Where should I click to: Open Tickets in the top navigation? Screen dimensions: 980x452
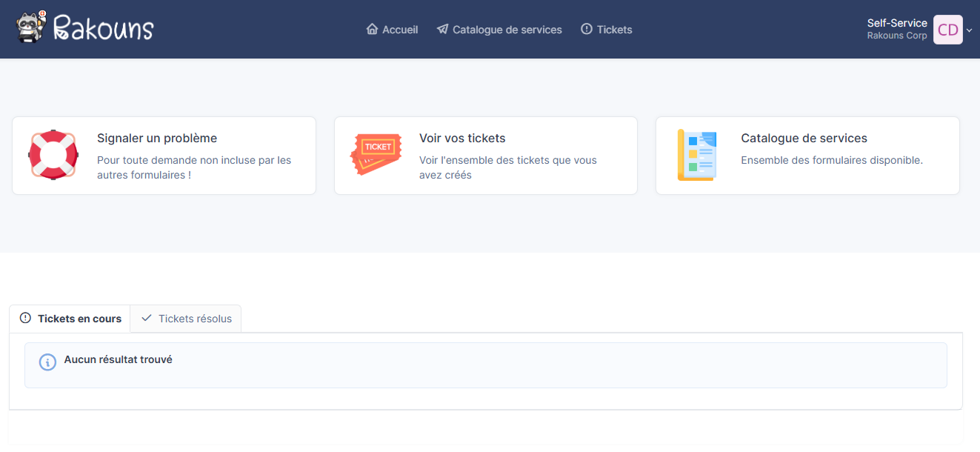(606, 30)
